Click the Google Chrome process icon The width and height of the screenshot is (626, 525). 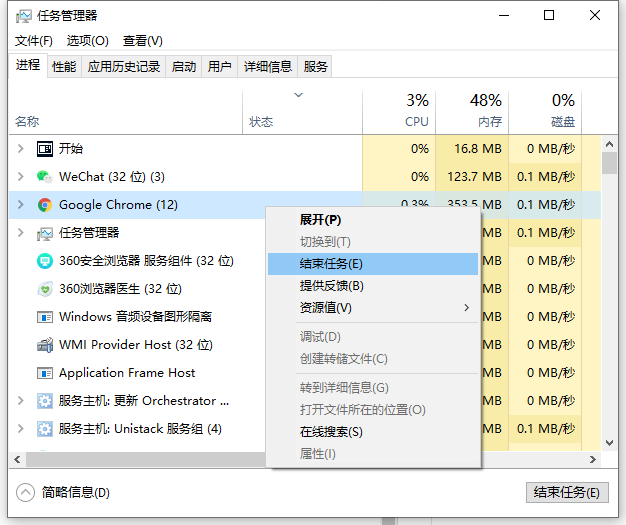point(44,205)
